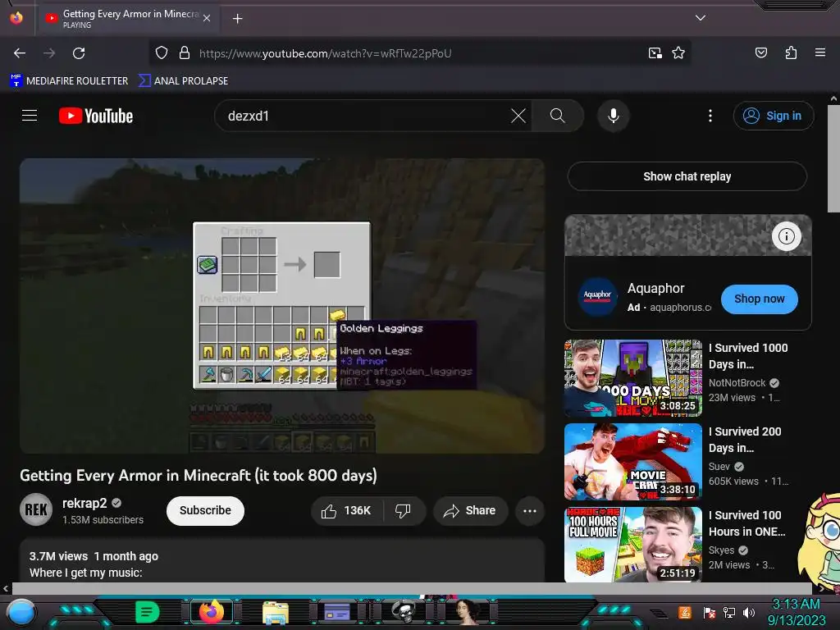This screenshot has height=630, width=840.
Task: Open the green notes app taskbar icon
Action: (147, 612)
